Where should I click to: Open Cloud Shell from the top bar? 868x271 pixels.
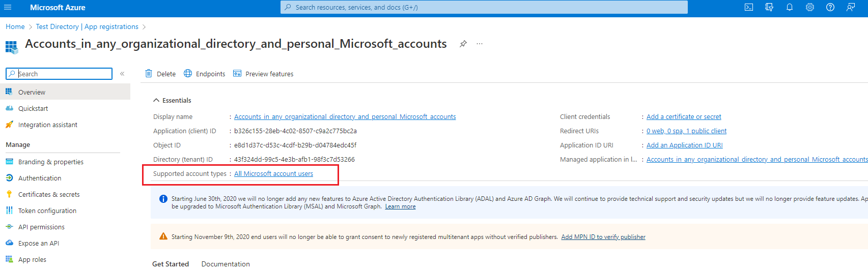coord(749,7)
